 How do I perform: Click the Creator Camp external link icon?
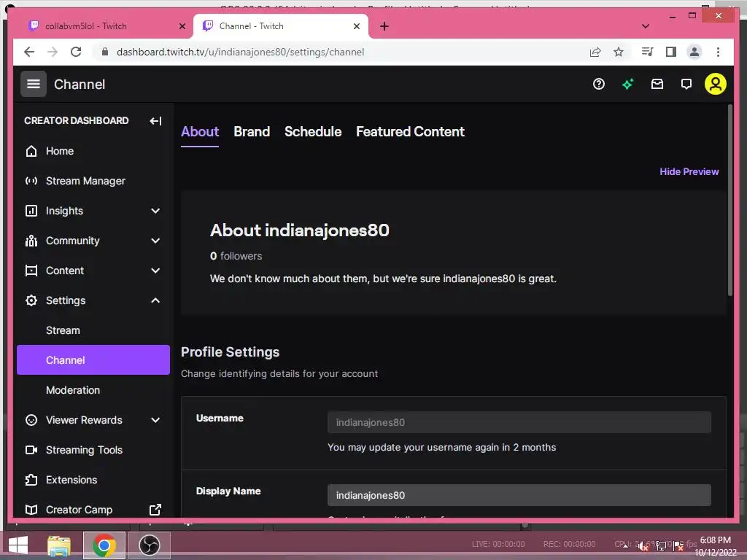click(x=155, y=510)
